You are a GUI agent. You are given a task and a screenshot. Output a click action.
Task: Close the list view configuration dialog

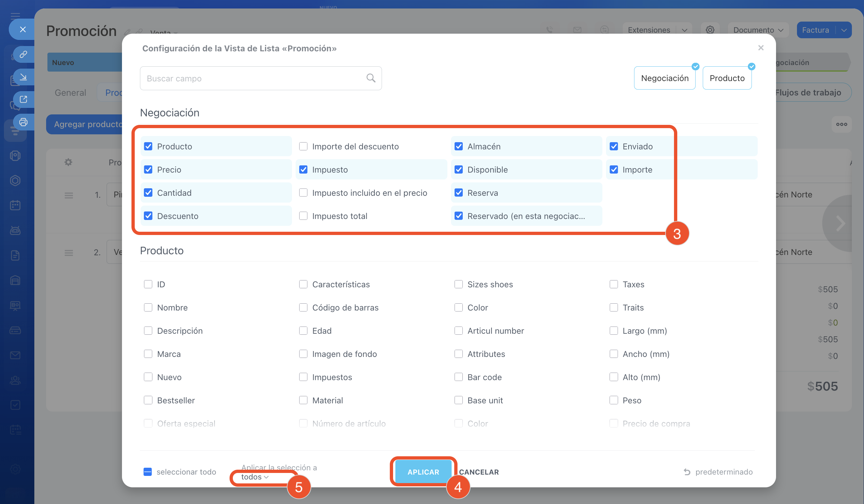(x=760, y=48)
